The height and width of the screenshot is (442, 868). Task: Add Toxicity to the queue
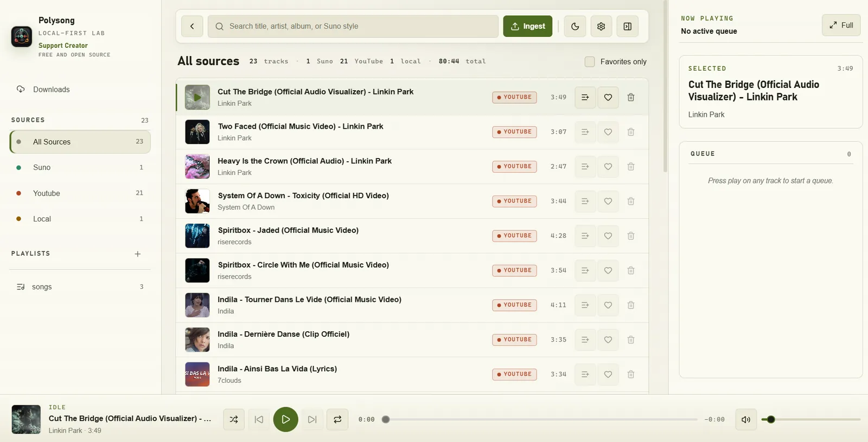click(x=585, y=201)
